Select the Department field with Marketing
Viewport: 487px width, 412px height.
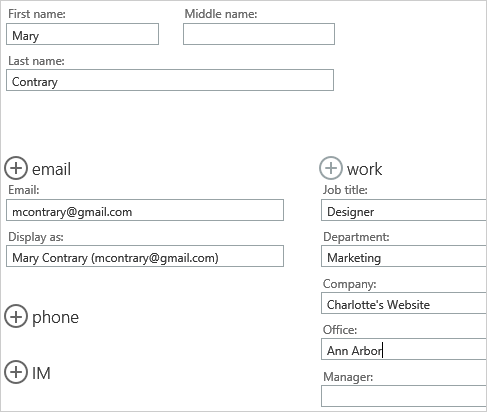click(x=404, y=256)
